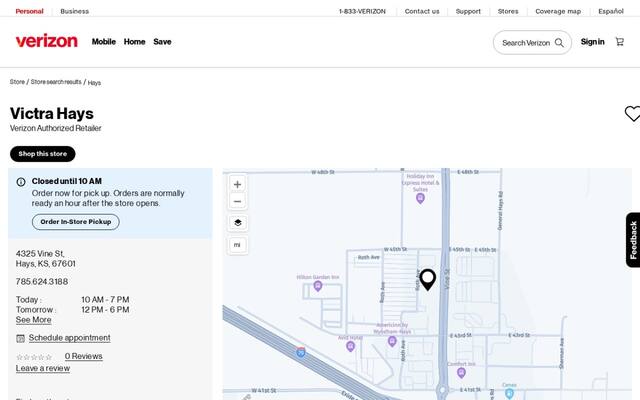
Task: Click the Verizon logo
Action: coord(47,41)
